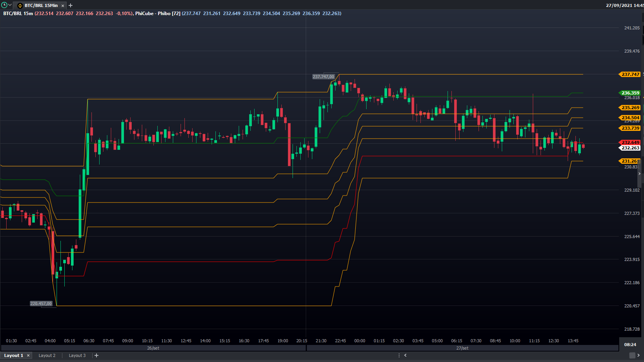Click the 26/set date bar
Image resolution: width=644 pixels, height=362 pixels.
click(x=153, y=348)
